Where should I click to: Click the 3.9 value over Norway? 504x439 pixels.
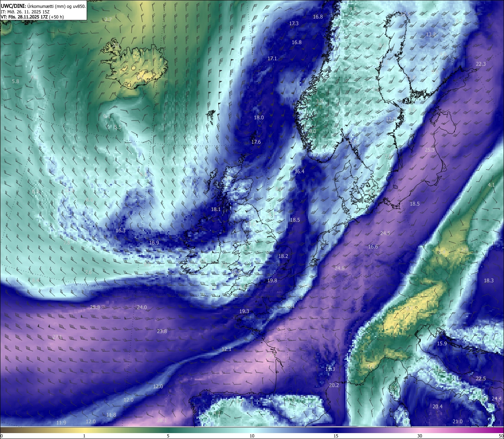319,102
